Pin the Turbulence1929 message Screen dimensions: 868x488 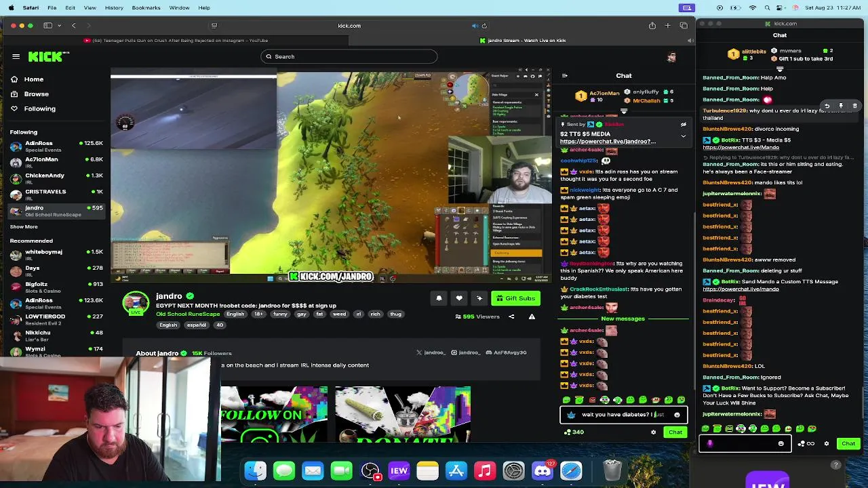click(841, 106)
